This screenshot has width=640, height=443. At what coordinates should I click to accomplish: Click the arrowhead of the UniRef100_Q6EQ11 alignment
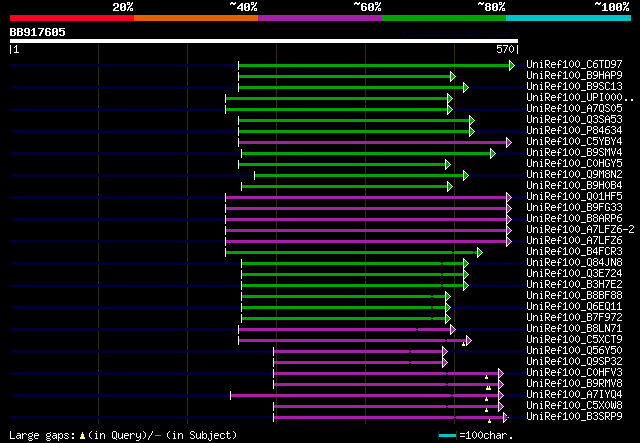point(448,308)
